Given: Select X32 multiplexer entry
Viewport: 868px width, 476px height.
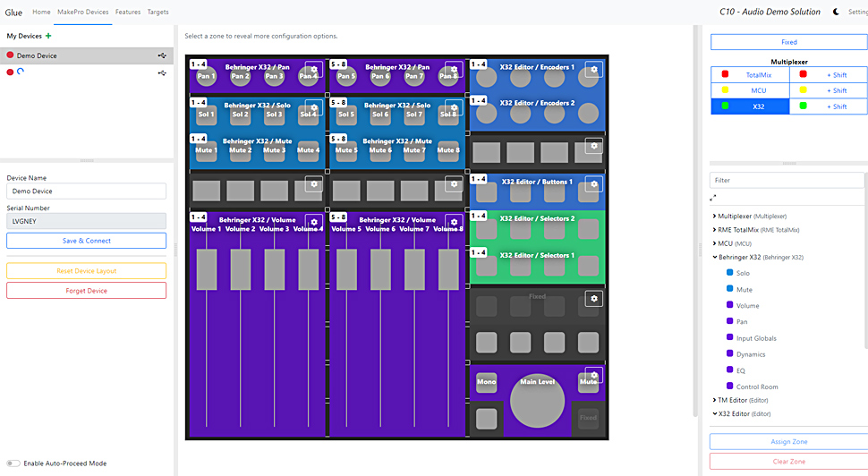Looking at the screenshot, I should tap(750, 106).
